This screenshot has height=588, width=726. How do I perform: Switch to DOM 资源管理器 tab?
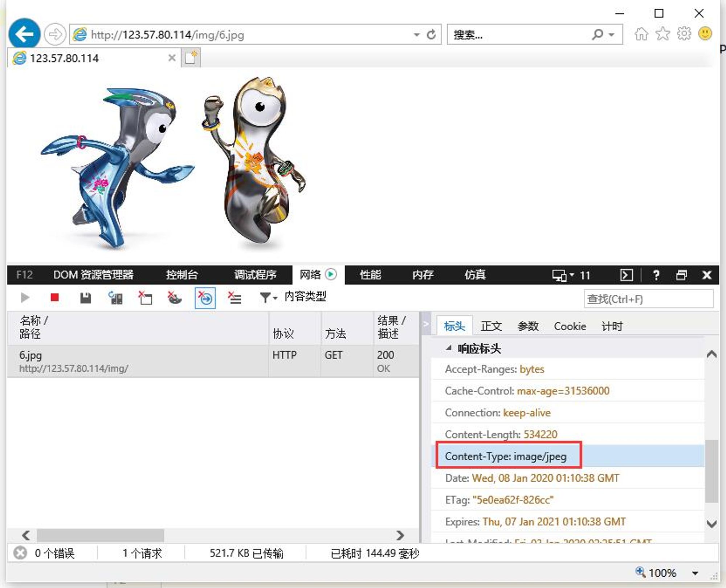pyautogui.click(x=93, y=275)
